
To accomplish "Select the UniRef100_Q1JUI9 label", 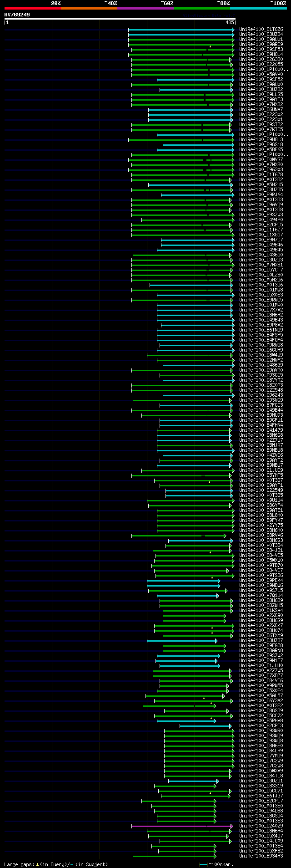I will pos(261,470).
